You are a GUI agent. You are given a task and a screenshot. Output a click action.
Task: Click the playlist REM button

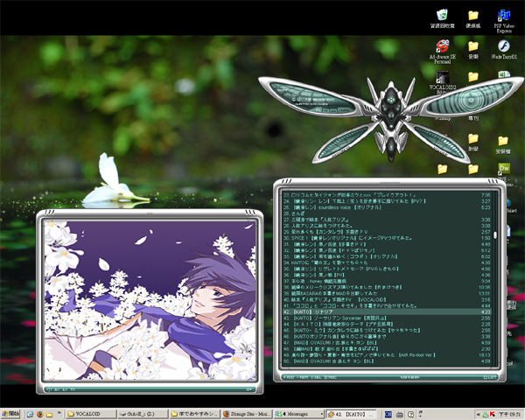point(303,377)
